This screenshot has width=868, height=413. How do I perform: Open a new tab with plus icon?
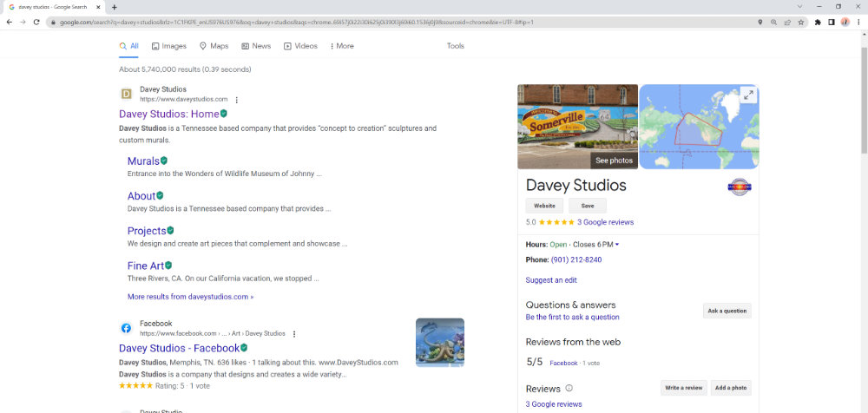coord(114,7)
